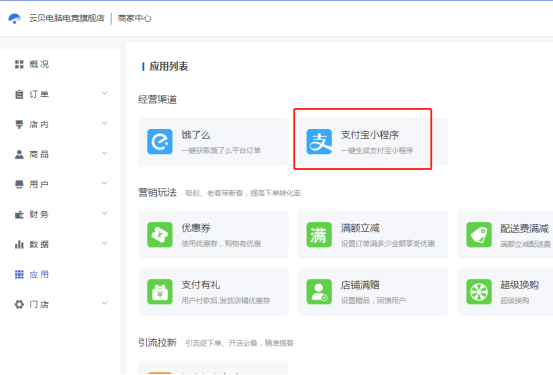Open the 店铺满赠 green user icon
The image size is (553, 375).
[x=319, y=292]
